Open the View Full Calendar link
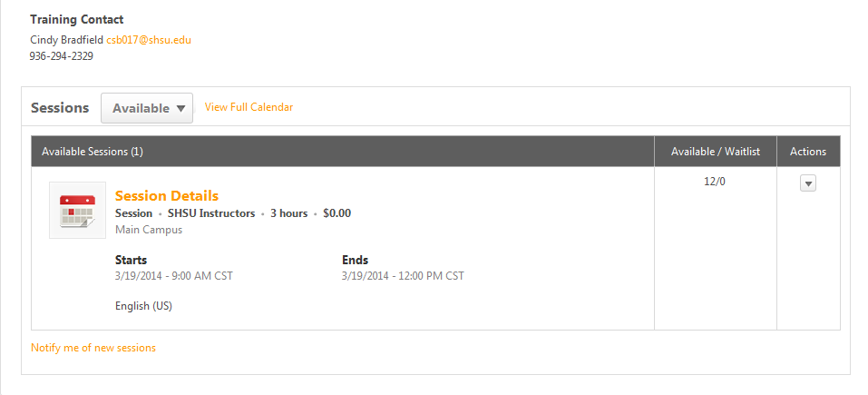 pos(249,107)
